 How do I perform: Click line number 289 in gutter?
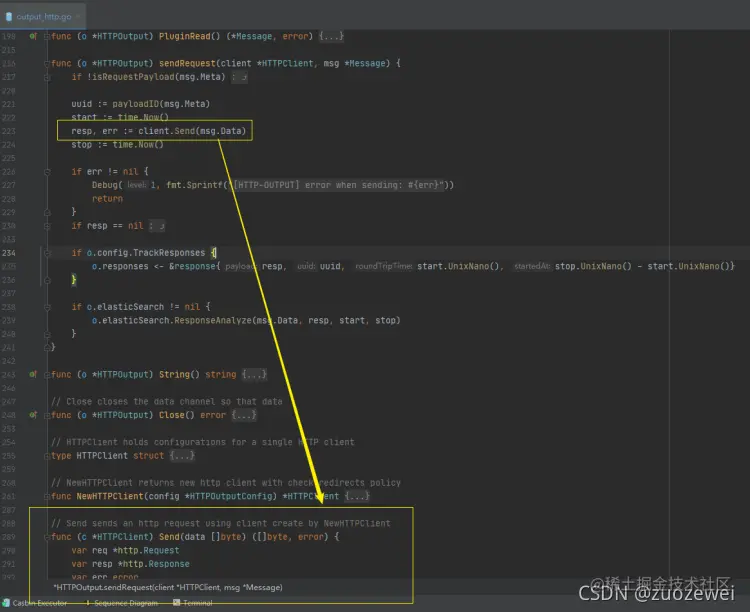tap(9, 537)
